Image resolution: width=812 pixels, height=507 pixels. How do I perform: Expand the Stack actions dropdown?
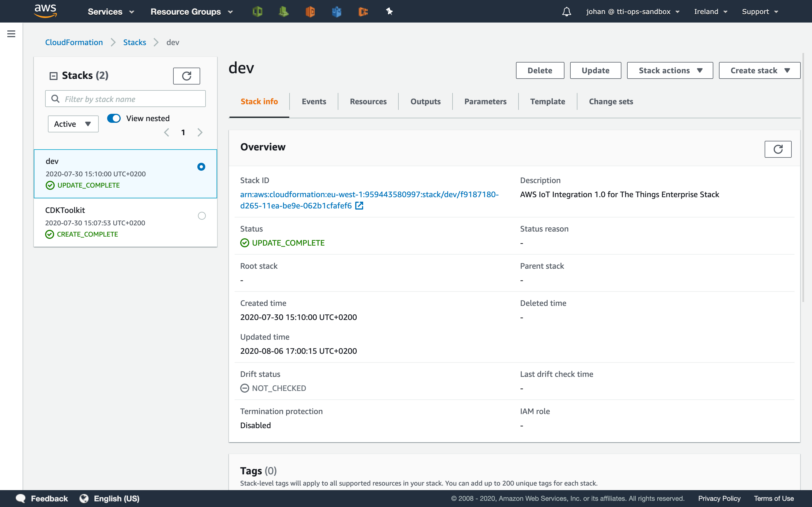click(670, 70)
